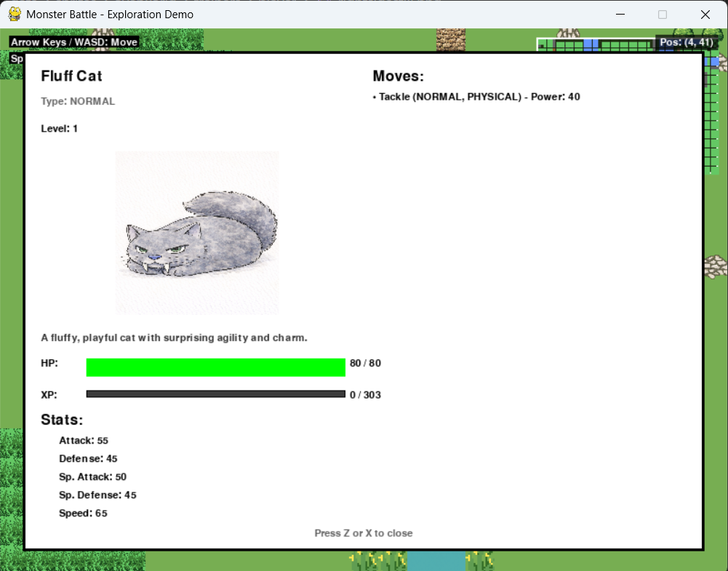Click the monster description sentence

[174, 338]
